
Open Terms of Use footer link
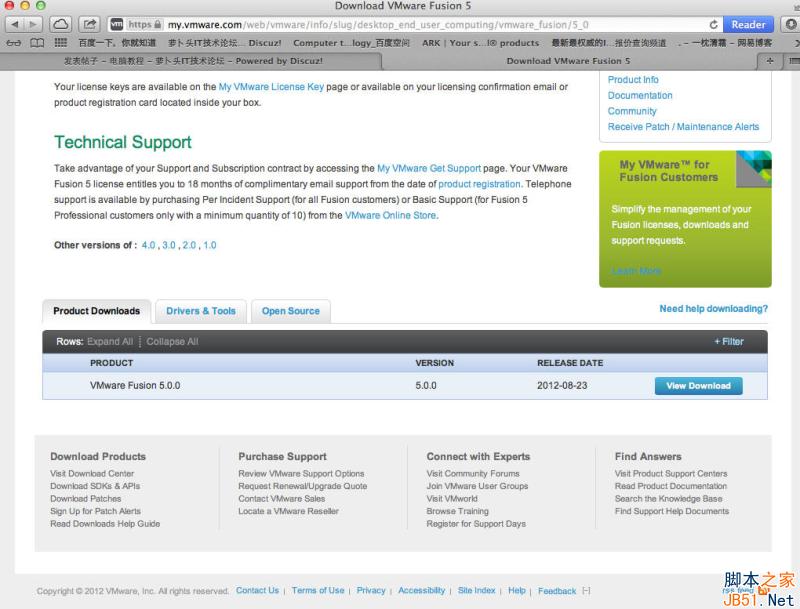(318, 591)
